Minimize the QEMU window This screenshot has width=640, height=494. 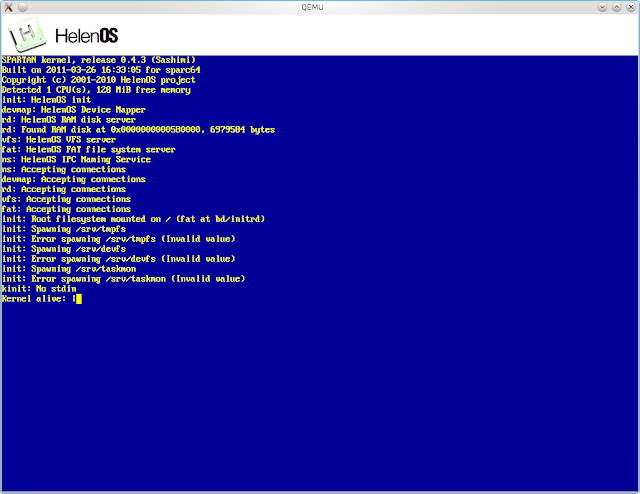(x=602, y=7)
